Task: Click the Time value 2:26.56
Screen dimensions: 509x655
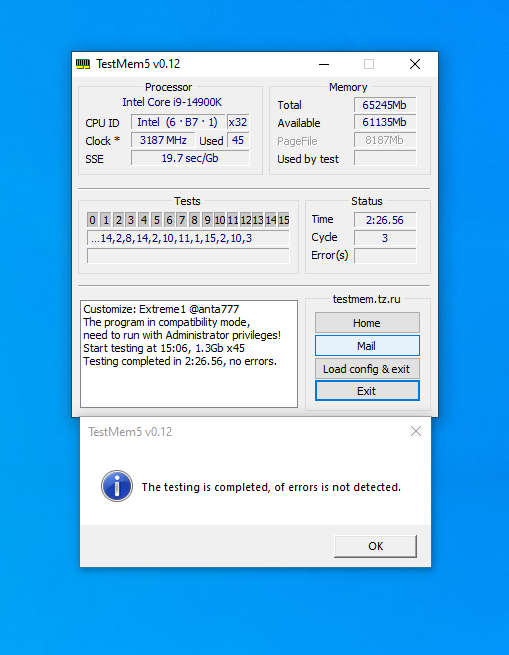Action: point(385,220)
